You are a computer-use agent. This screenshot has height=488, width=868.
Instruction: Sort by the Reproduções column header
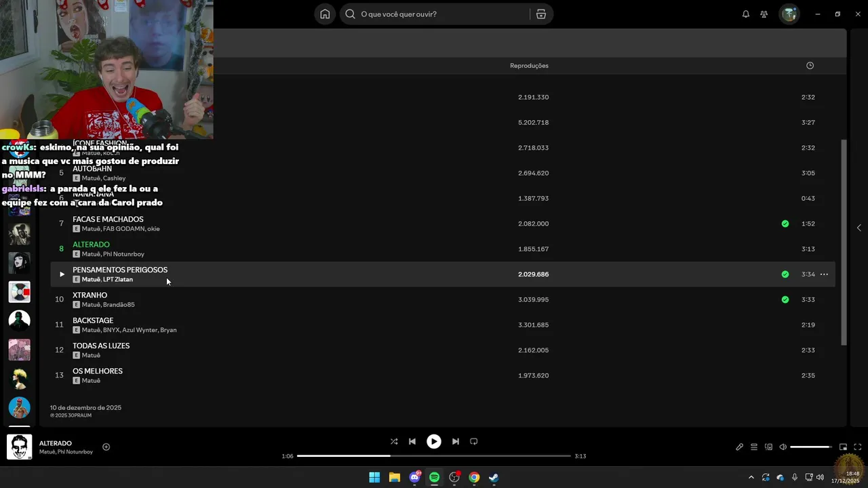[x=529, y=66]
